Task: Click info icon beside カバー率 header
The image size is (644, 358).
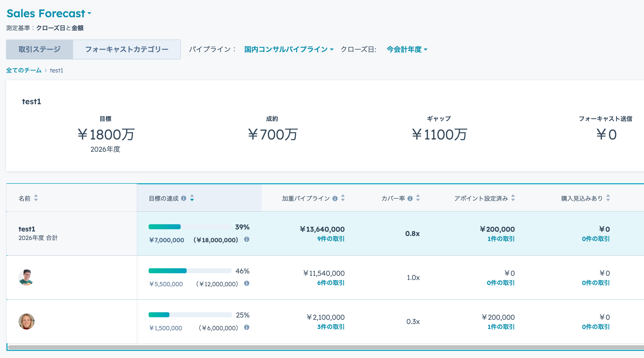Action: click(x=410, y=198)
